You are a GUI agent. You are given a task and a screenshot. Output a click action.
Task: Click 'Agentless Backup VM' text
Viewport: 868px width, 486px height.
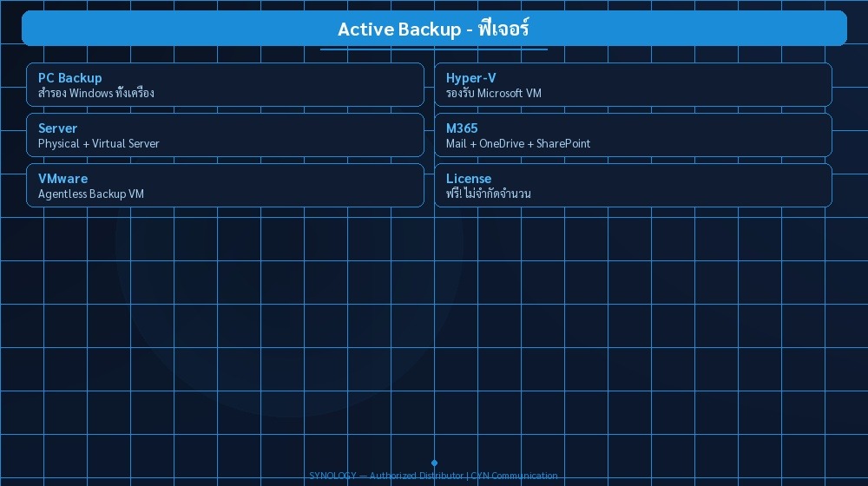pyautogui.click(x=91, y=194)
